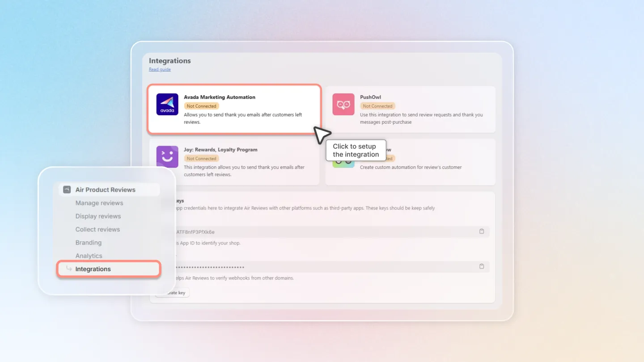Click the generate key button
This screenshot has height=362, width=644.
172,293
